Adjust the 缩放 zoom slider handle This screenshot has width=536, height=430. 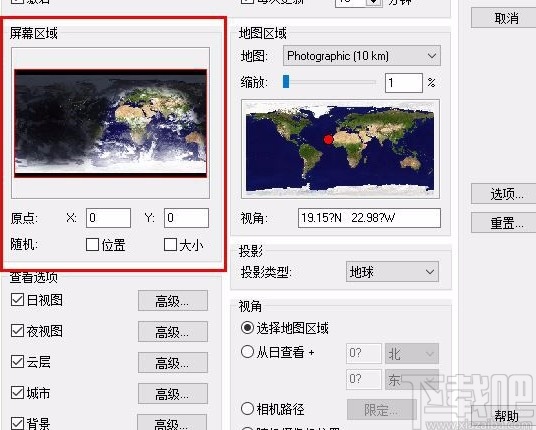(286, 82)
